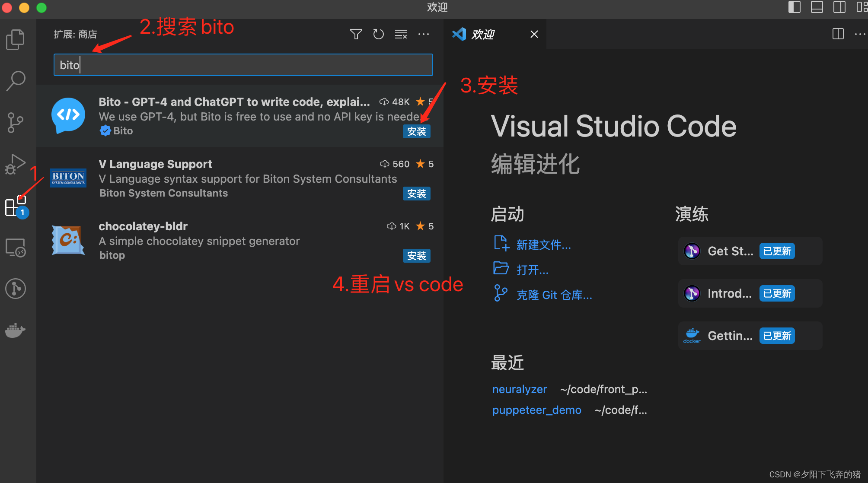Toggle the secondary side bar layout
This screenshot has width=868, height=483.
coord(839,7)
